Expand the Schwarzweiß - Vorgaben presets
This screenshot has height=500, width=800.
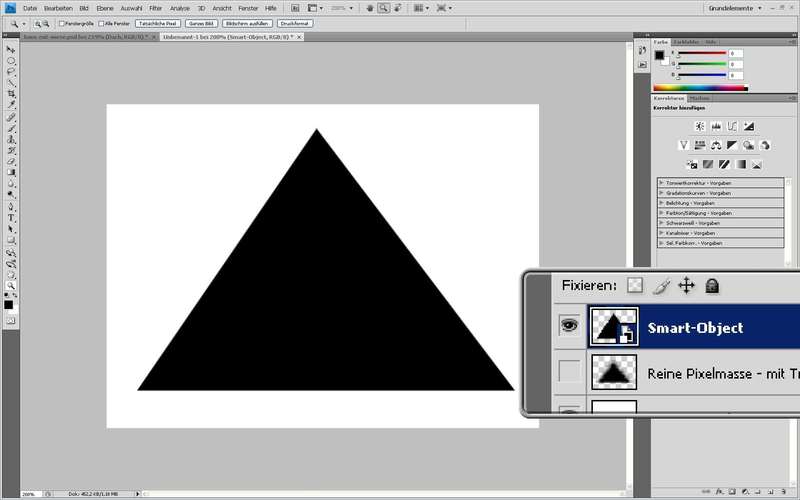click(x=662, y=223)
